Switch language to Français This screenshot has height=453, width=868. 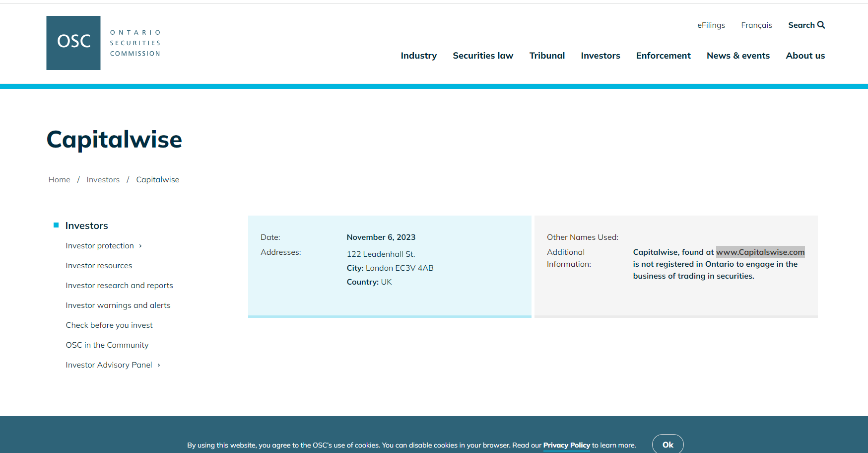[756, 25]
